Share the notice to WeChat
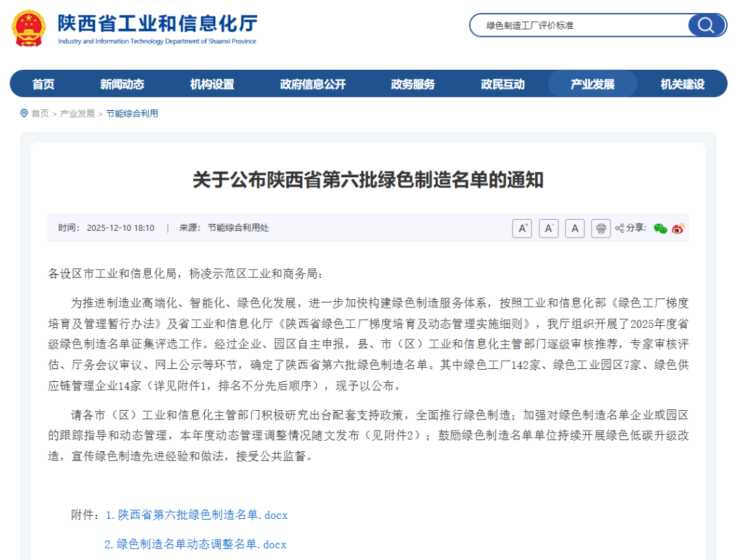The width and height of the screenshot is (740, 560). point(660,229)
